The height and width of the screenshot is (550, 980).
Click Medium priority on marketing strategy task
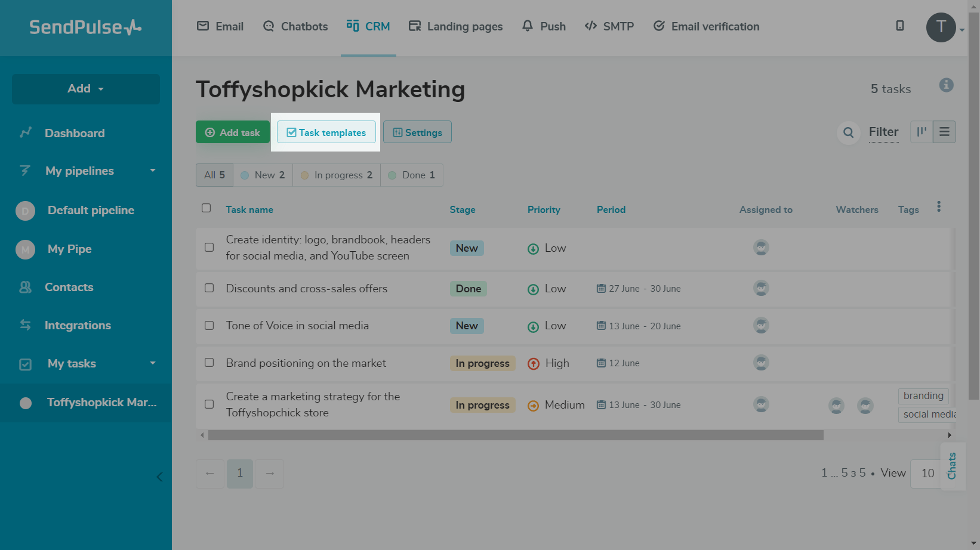click(x=556, y=405)
